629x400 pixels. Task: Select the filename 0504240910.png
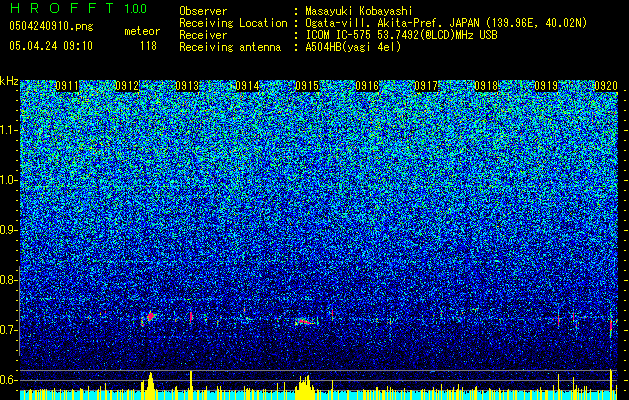(x=51, y=27)
